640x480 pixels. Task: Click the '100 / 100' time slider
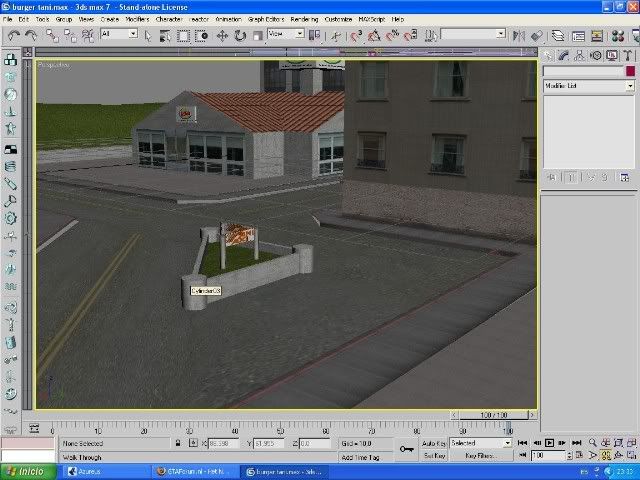494,415
